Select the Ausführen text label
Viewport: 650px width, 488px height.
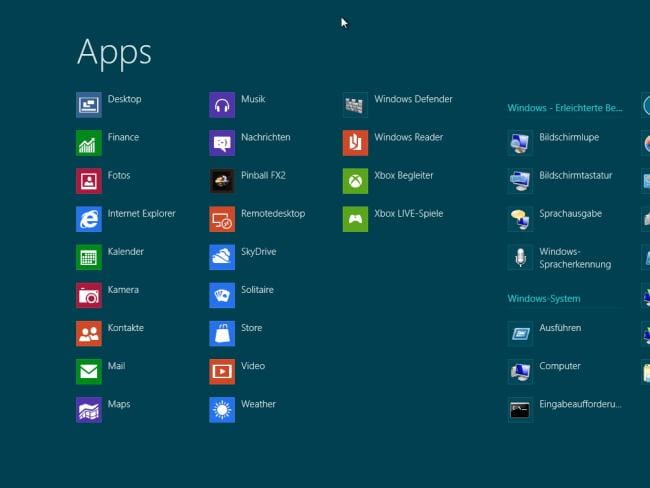pos(560,328)
